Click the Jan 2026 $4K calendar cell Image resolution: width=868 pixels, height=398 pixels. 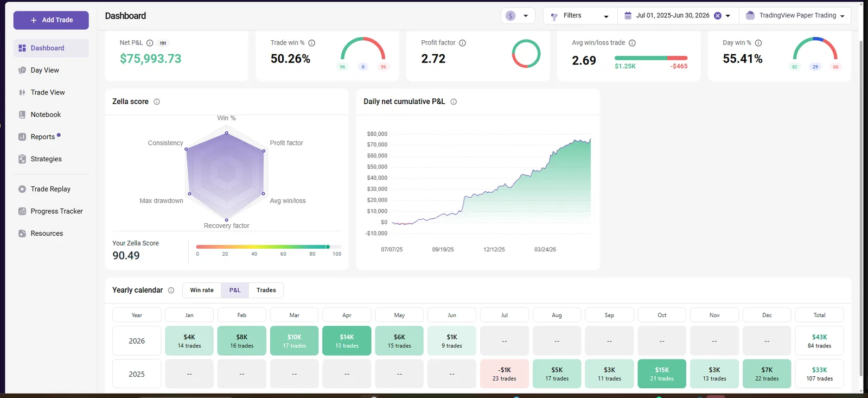click(x=189, y=341)
